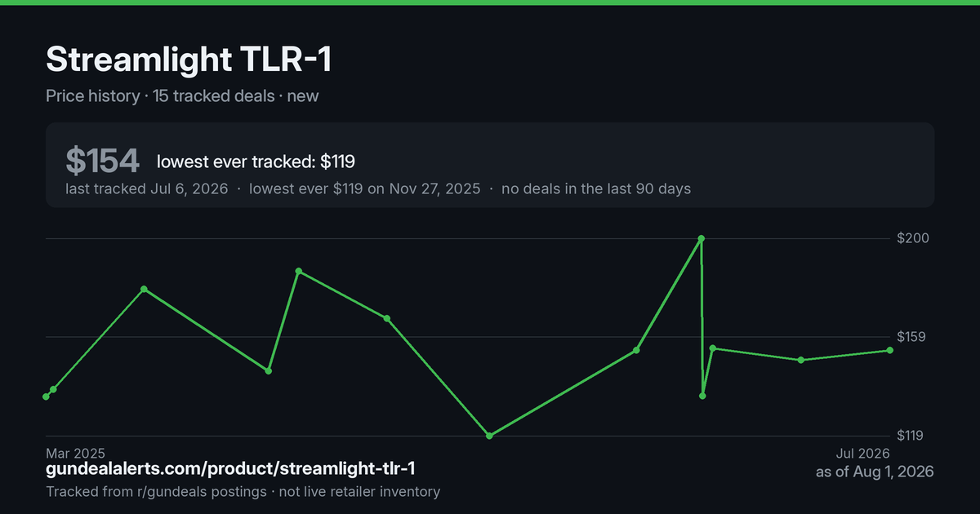The image size is (980, 514).
Task: Select the $200 axis label
Action: tap(914, 238)
